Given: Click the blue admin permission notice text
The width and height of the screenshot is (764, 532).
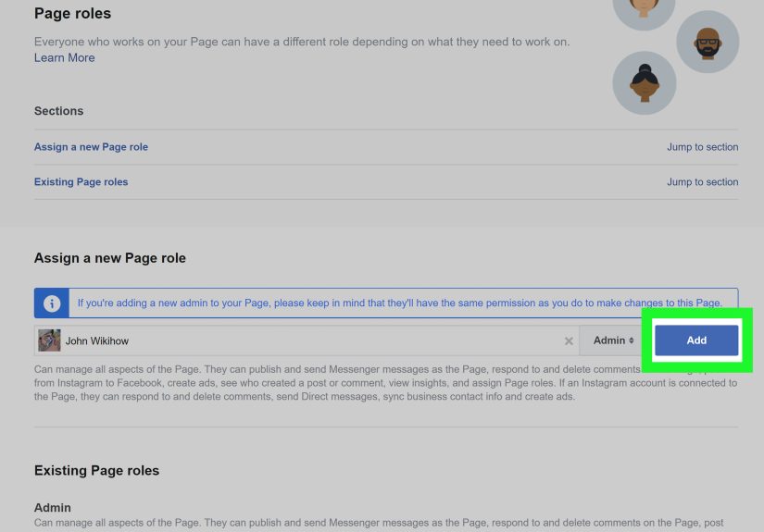Looking at the screenshot, I should [399, 303].
